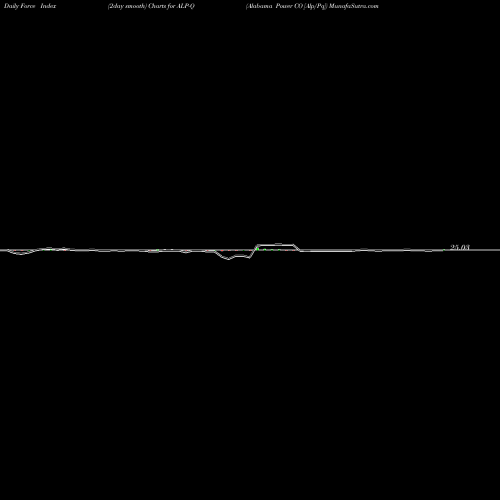This screenshot has height=500, width=500.
Task: Click the 25.03 value label
Action: pos(460,247)
